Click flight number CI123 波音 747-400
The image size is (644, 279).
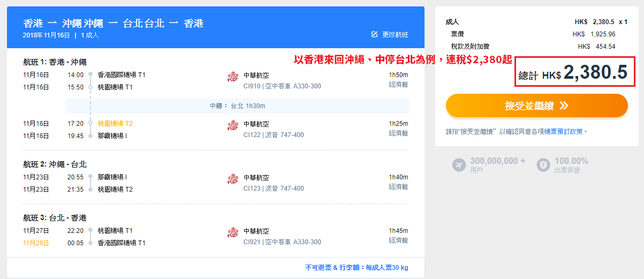pyautogui.click(x=274, y=188)
